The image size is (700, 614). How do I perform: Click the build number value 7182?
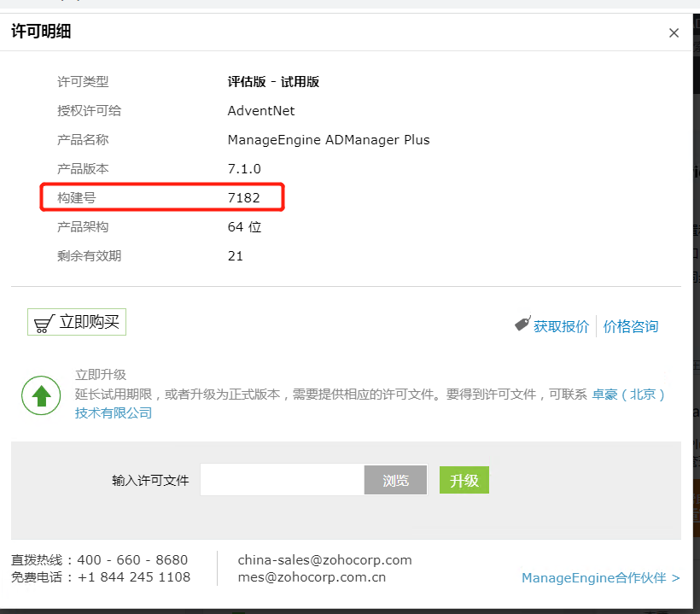click(243, 198)
